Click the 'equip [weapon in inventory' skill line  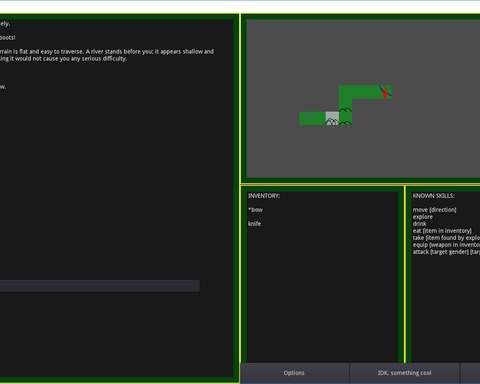coord(446,245)
